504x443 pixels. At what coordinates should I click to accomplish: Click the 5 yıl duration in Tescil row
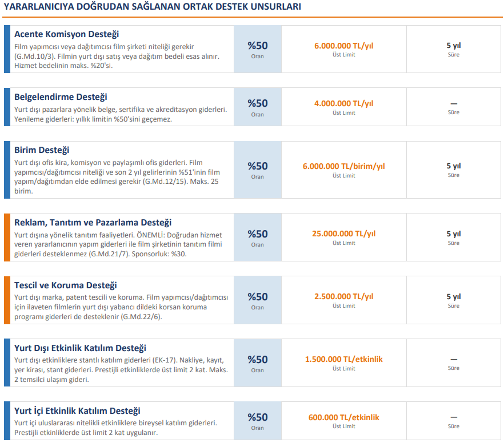click(x=453, y=297)
